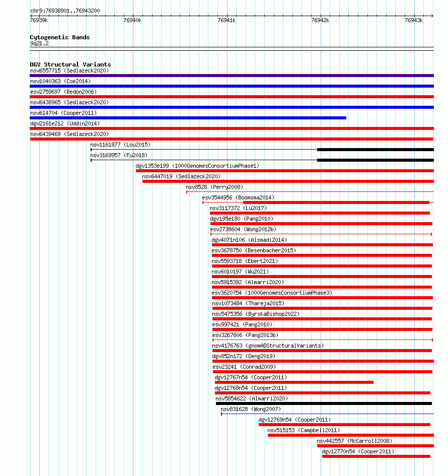Select nsv3169957 (Fu2018) label

click(119, 156)
